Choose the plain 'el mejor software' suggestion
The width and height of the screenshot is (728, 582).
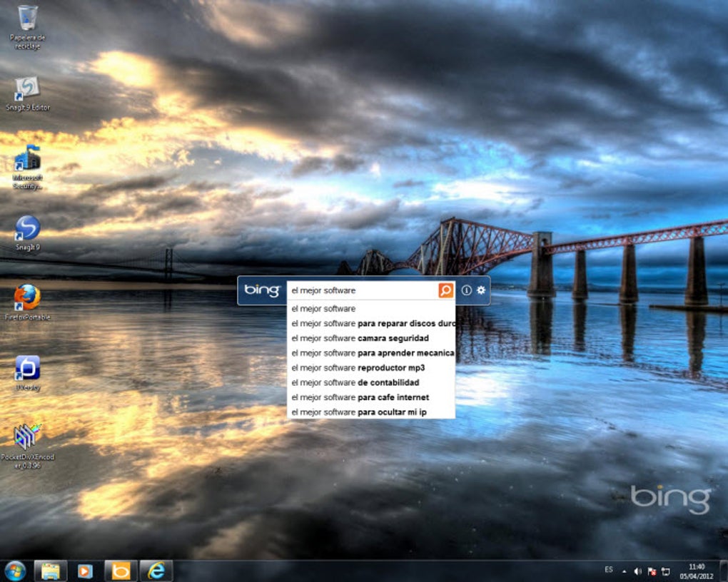point(371,309)
